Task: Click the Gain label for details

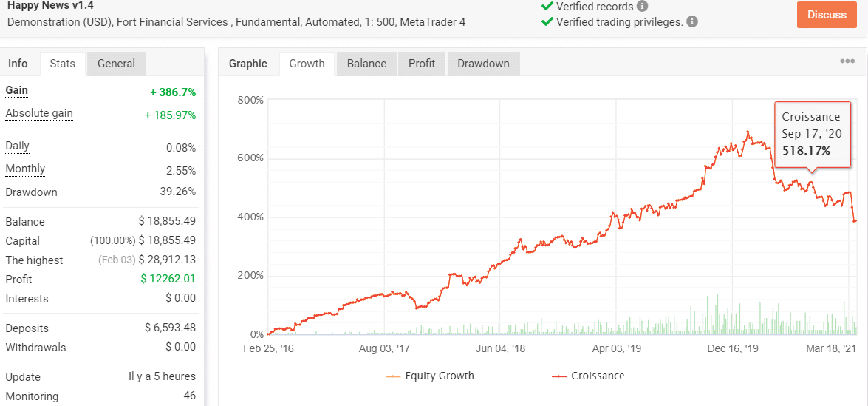Action: point(16,91)
